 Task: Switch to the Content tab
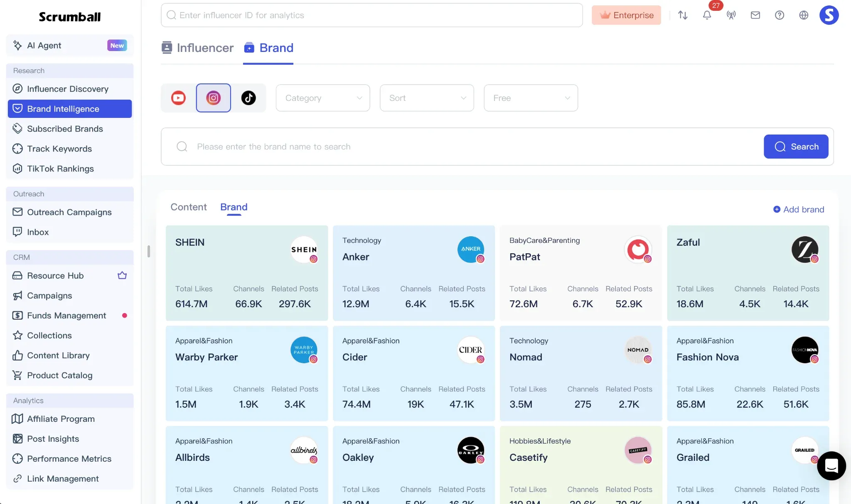[x=189, y=207]
